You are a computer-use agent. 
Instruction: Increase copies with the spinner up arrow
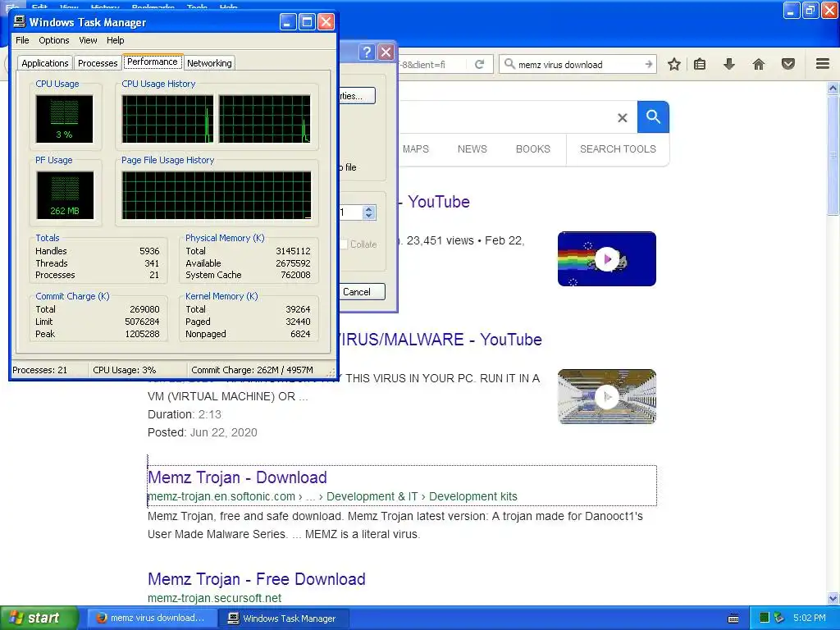pyautogui.click(x=368, y=209)
